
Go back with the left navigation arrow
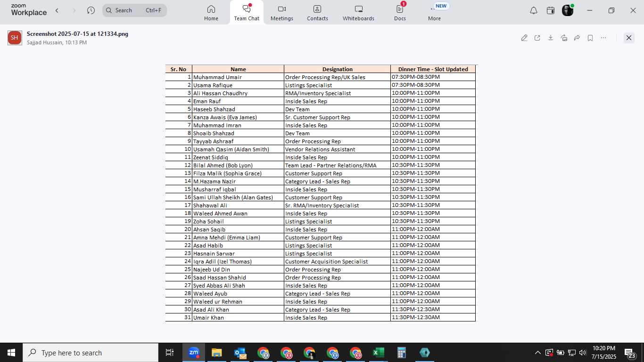click(x=57, y=10)
